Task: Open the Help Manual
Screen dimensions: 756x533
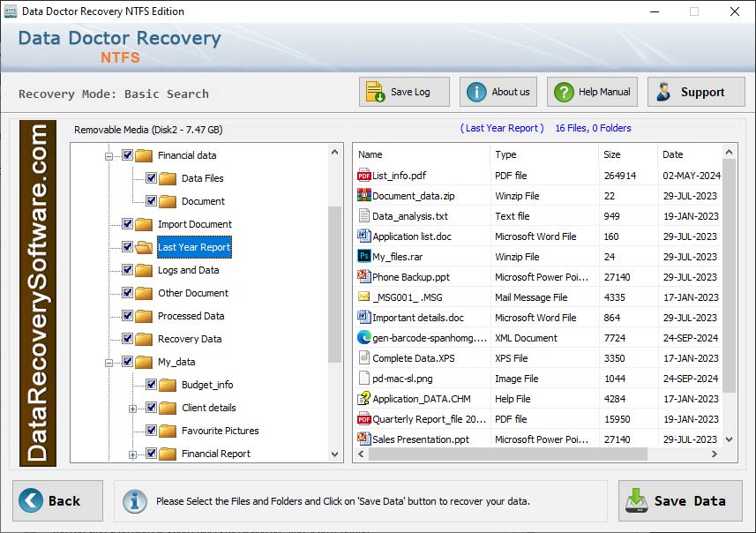Action: [x=591, y=91]
